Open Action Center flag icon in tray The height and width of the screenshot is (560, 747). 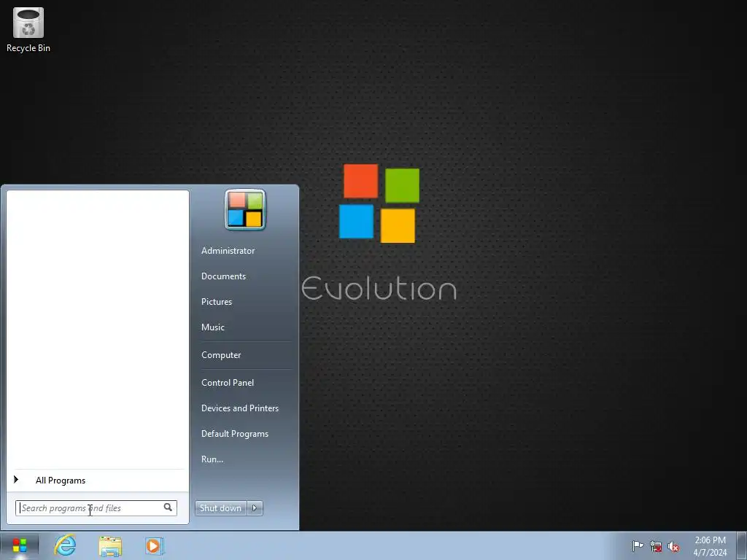tap(638, 546)
